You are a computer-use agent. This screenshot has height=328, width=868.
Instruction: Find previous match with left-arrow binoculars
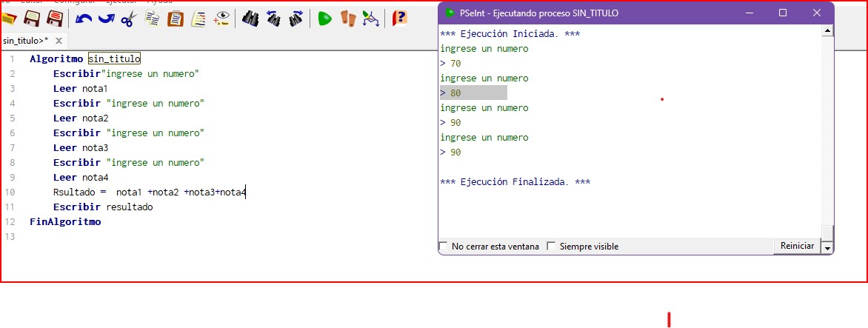[x=273, y=19]
